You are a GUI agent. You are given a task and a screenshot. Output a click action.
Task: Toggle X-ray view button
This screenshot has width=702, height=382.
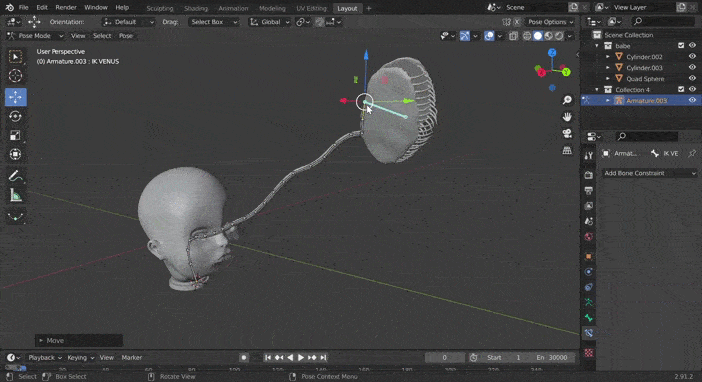513,36
